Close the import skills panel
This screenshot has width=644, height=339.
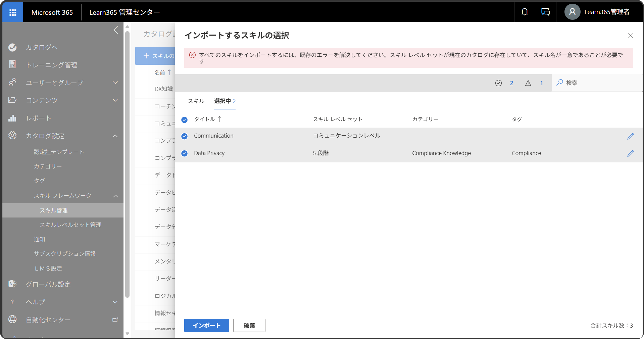631,36
